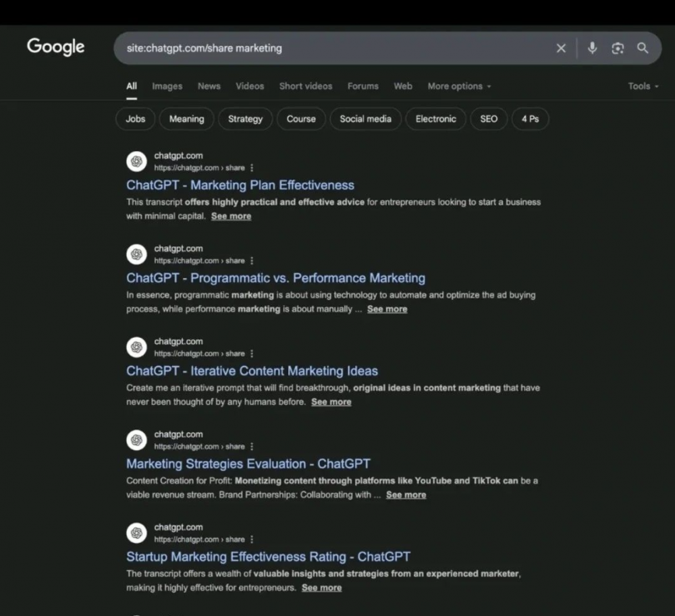
Task: Click See more under Marketing Strategies Evaluation snippet
Action: pos(406,495)
